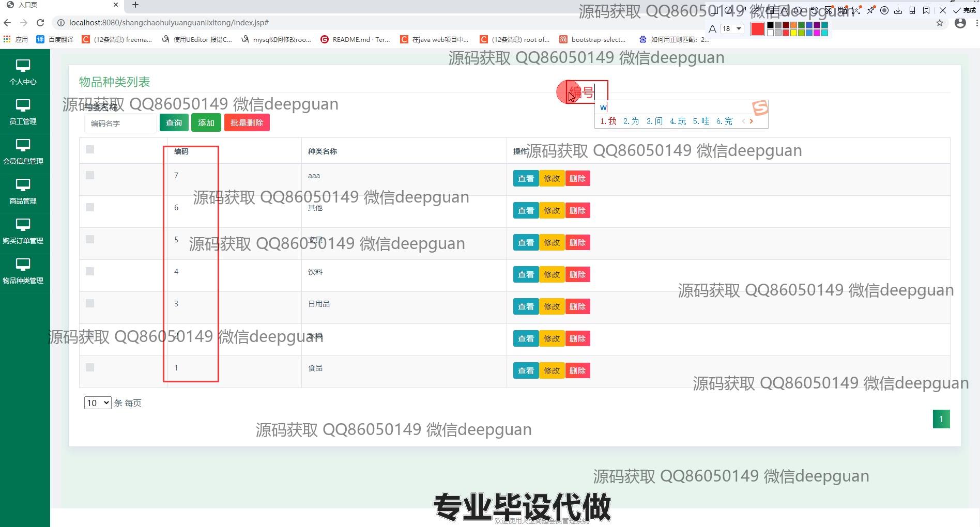This screenshot has width=980, height=527.
Task: Open the Chrome profile avatar icon
Action: pyautogui.click(x=960, y=23)
